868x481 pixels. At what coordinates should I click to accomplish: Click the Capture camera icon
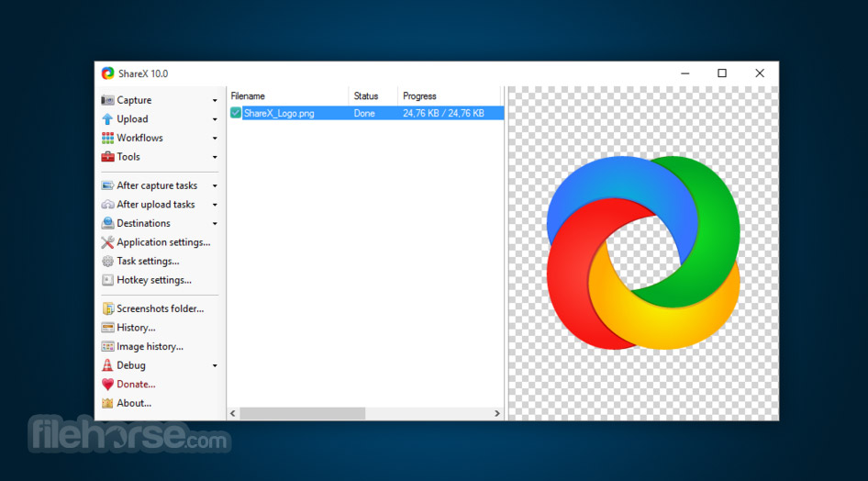tap(107, 100)
